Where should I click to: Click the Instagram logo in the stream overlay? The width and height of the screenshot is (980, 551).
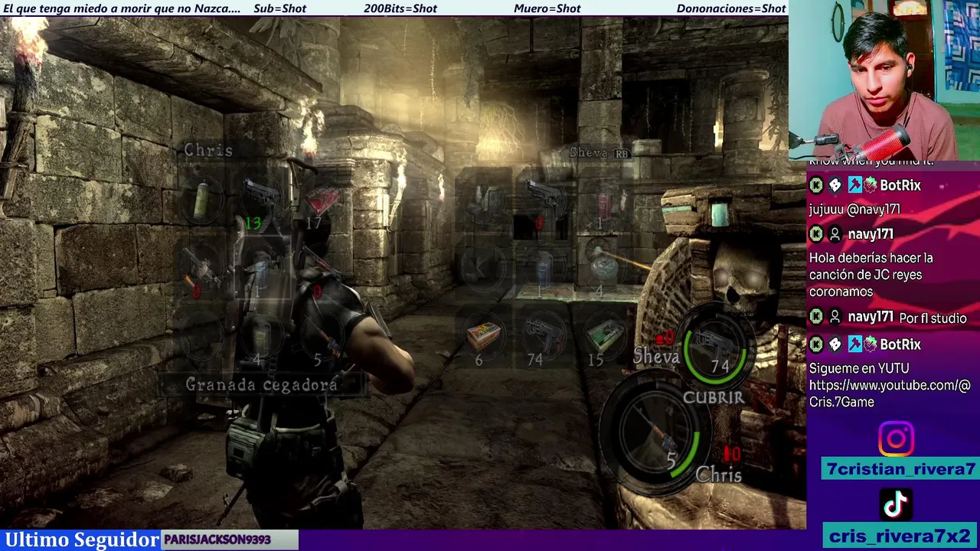tap(896, 439)
